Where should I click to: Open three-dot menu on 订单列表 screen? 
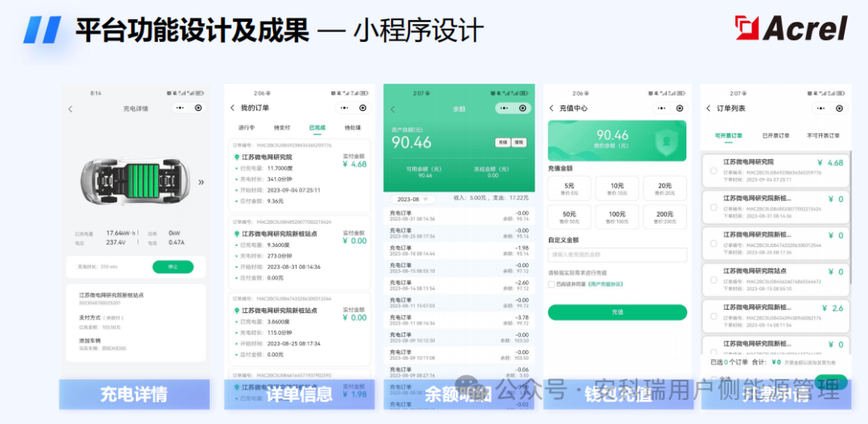click(821, 108)
